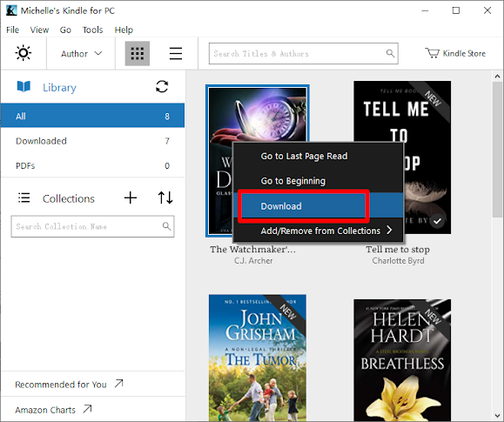Expand Add/Remove from Collections submenu

(318, 231)
